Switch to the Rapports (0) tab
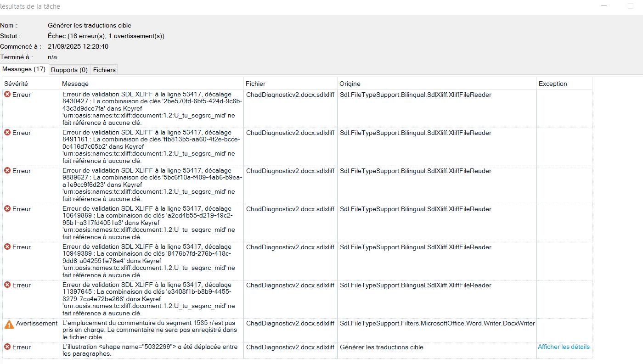 (x=69, y=69)
